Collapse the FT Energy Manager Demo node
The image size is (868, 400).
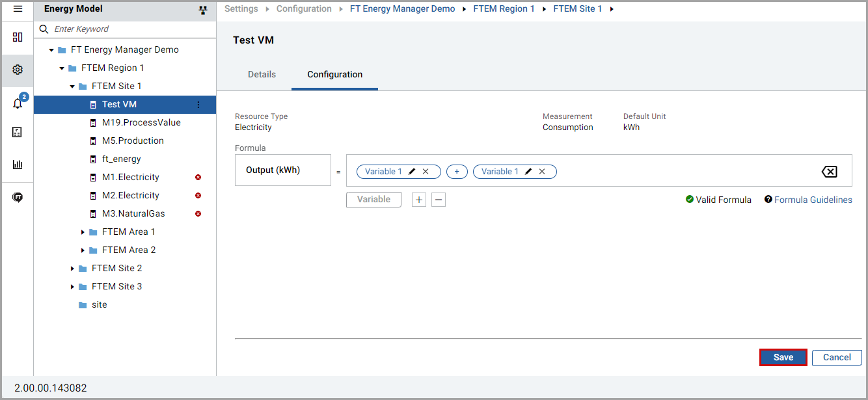point(51,50)
